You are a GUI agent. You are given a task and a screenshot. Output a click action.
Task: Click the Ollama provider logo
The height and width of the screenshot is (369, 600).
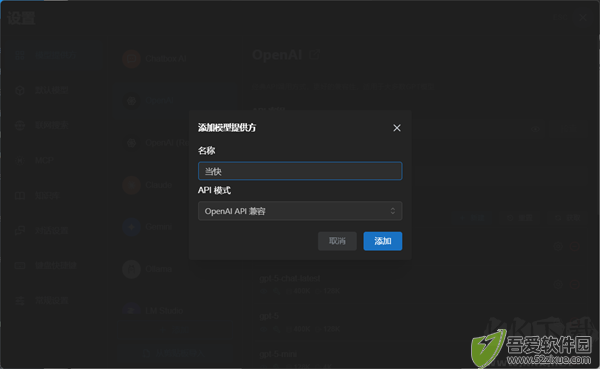pos(131,269)
